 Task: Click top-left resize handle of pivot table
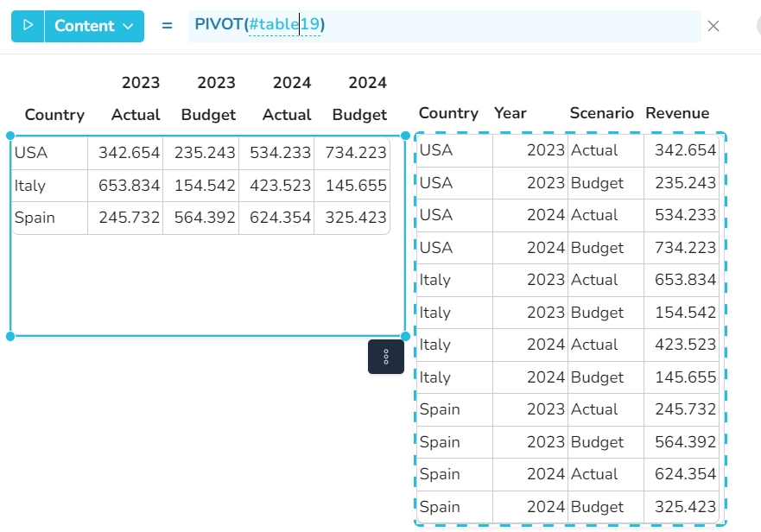click(x=10, y=136)
